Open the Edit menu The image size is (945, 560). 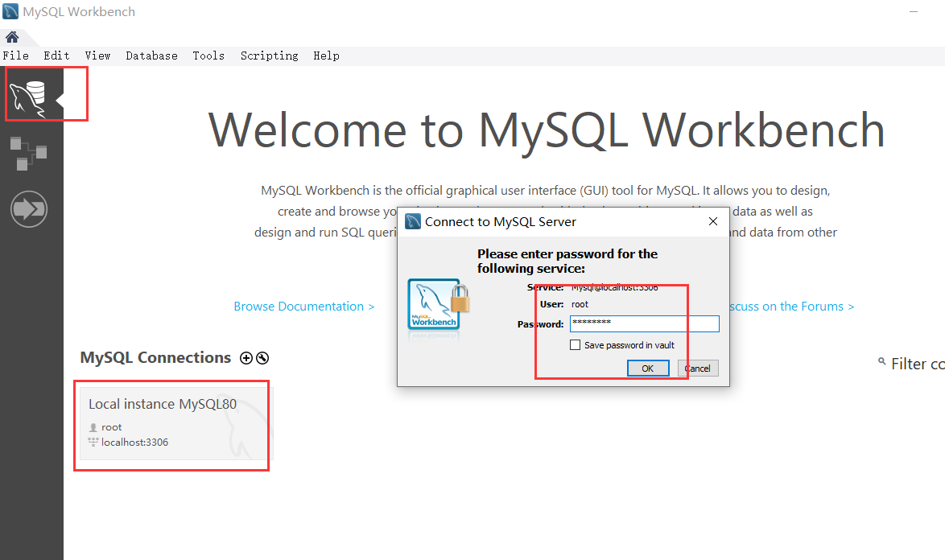pos(56,56)
